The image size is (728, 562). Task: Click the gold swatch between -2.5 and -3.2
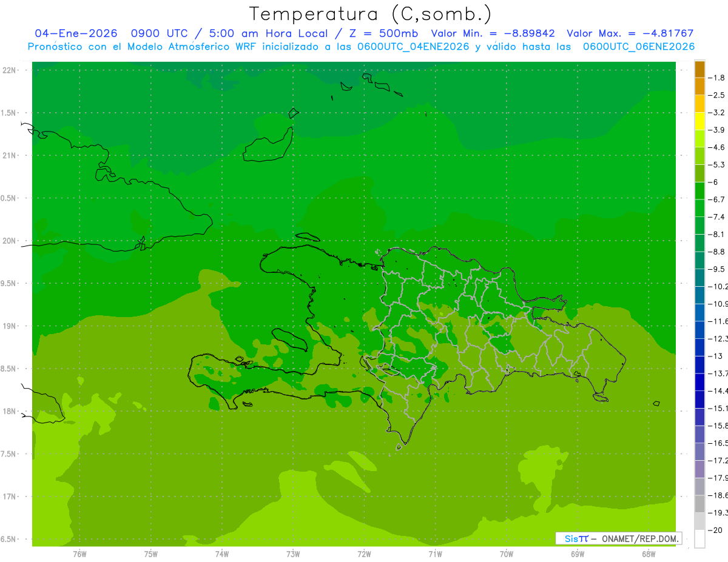699,104
